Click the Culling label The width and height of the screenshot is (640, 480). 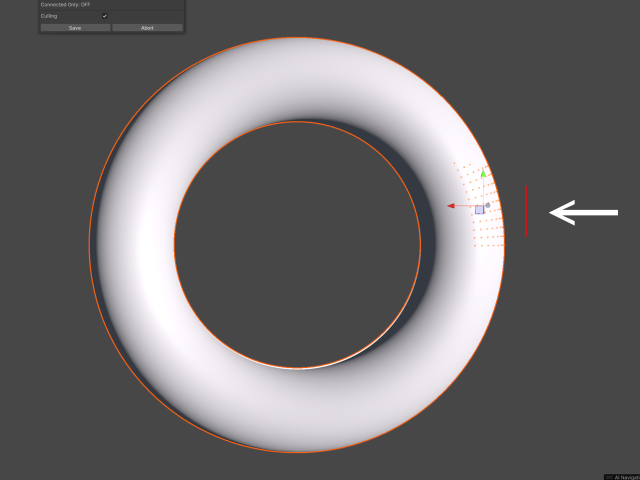(x=49, y=16)
